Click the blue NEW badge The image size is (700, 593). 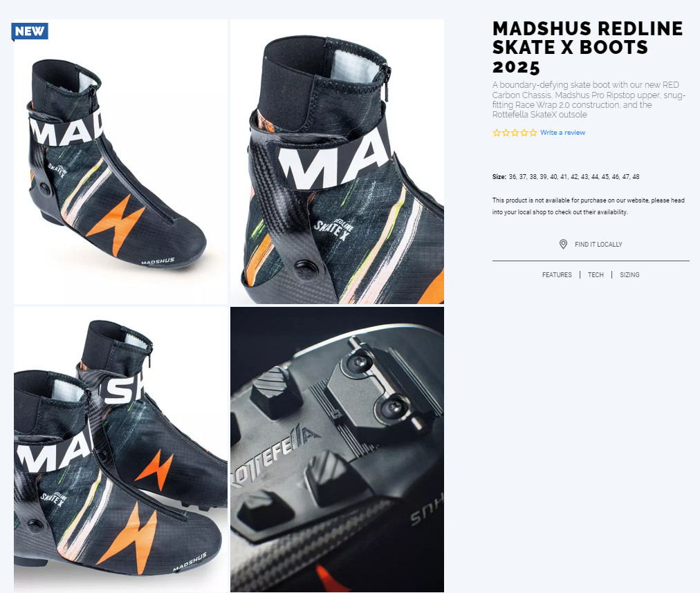pyautogui.click(x=30, y=31)
